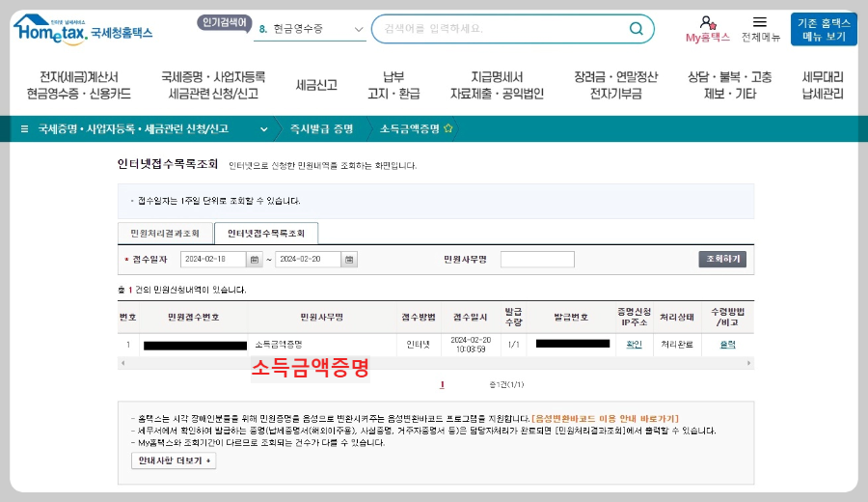
Task: Click 기존 홈택스 메뉴 보기 button
Action: tap(824, 29)
